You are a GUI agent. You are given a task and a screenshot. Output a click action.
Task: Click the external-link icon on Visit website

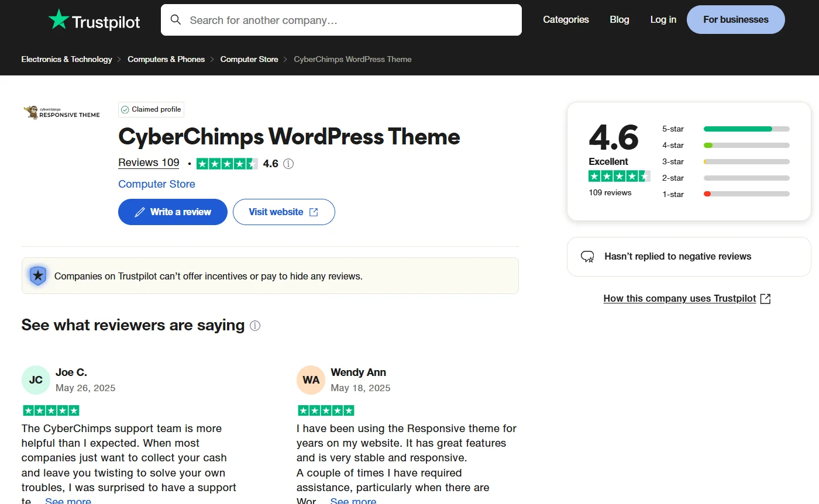click(x=312, y=212)
